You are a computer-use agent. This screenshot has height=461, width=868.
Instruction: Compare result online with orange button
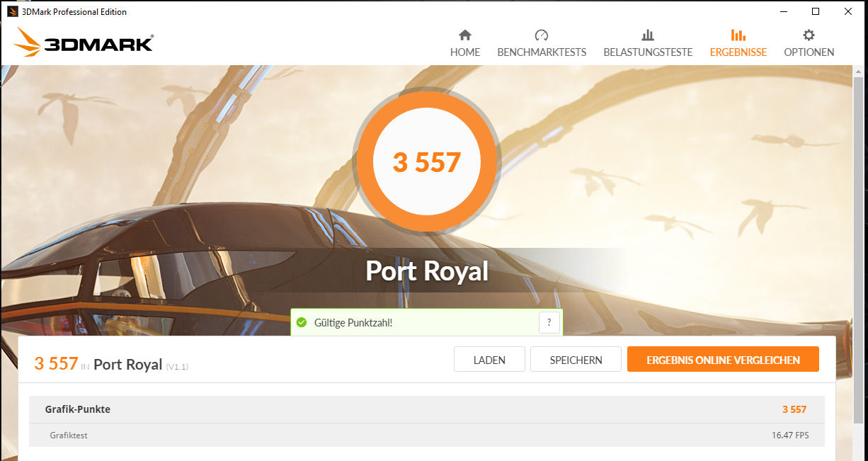click(723, 360)
